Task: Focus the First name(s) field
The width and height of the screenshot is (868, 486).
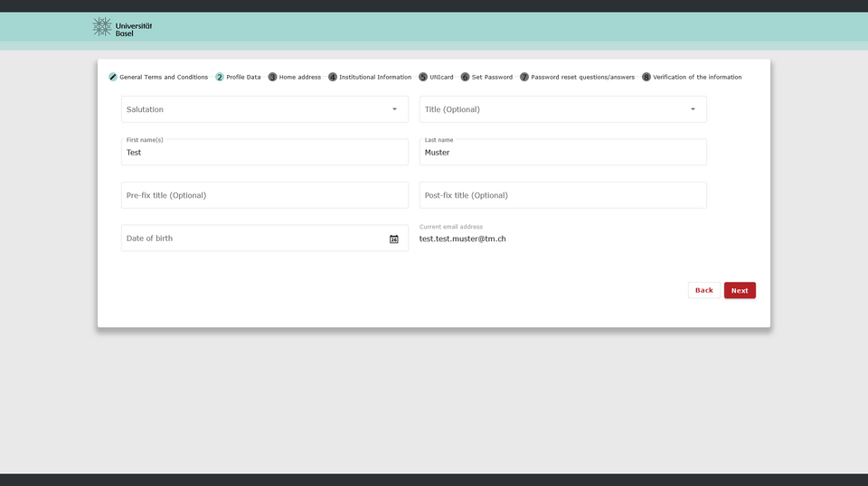Action: coord(264,153)
